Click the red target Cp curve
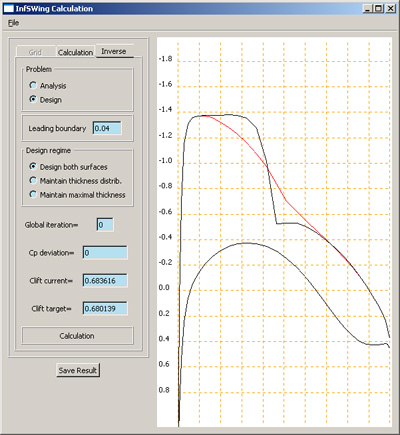 tap(287, 201)
